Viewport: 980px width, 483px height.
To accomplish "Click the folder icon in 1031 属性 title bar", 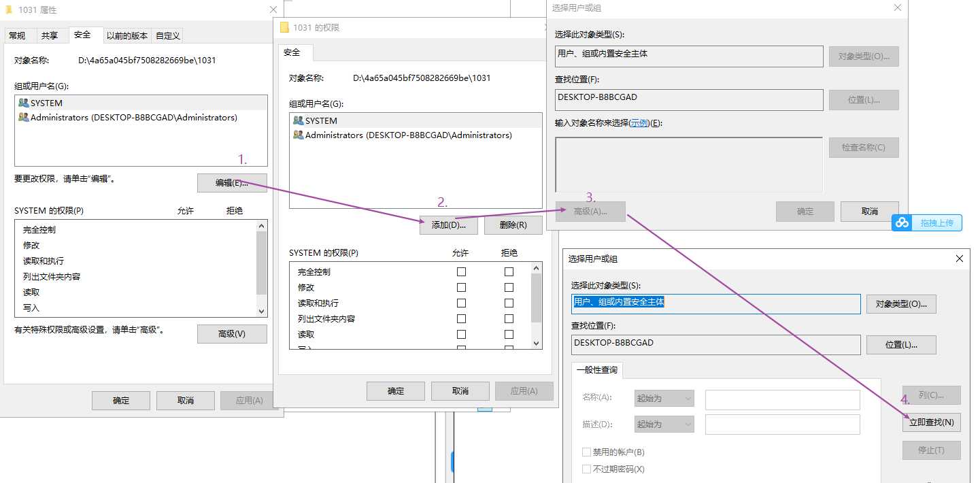I will [9, 10].
